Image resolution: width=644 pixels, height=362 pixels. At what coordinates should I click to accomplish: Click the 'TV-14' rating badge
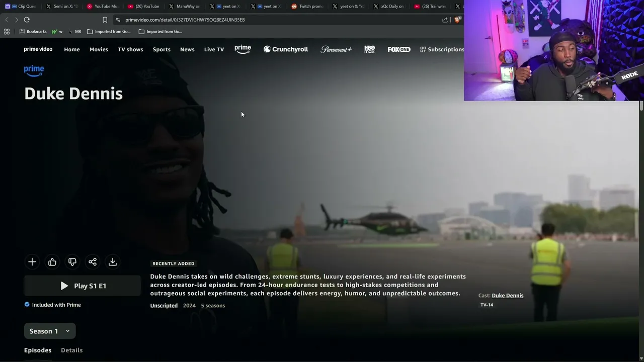[x=487, y=305]
